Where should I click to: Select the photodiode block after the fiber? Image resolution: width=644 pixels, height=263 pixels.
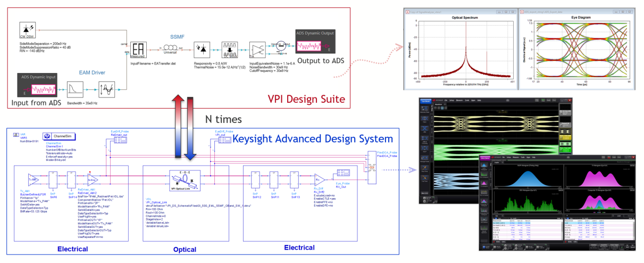click(202, 48)
